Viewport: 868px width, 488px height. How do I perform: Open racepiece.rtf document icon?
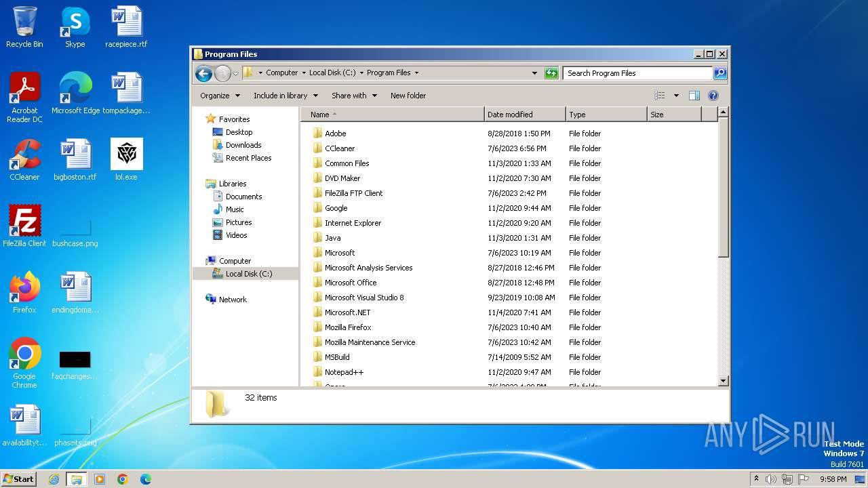pos(126,27)
